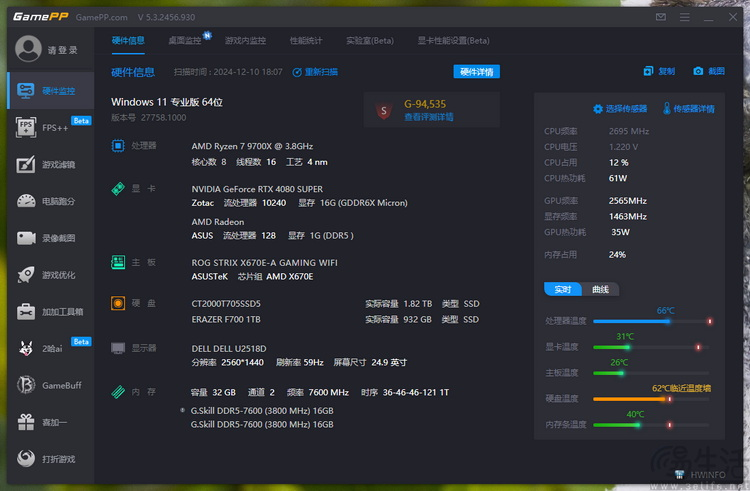Viewport: 750px width, 491px height.
Task: Click the 截图 camera screenshot button
Action: (709, 71)
